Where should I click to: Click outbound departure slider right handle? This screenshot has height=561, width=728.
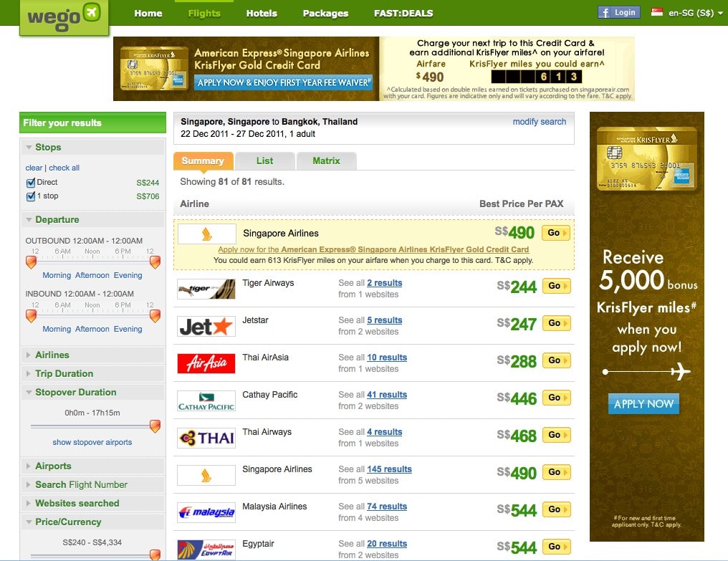[x=155, y=262]
